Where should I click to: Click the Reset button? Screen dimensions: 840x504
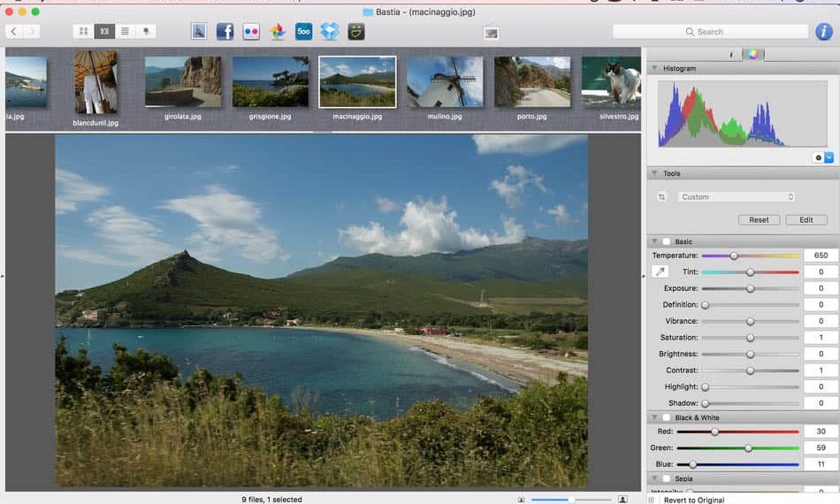[759, 220]
